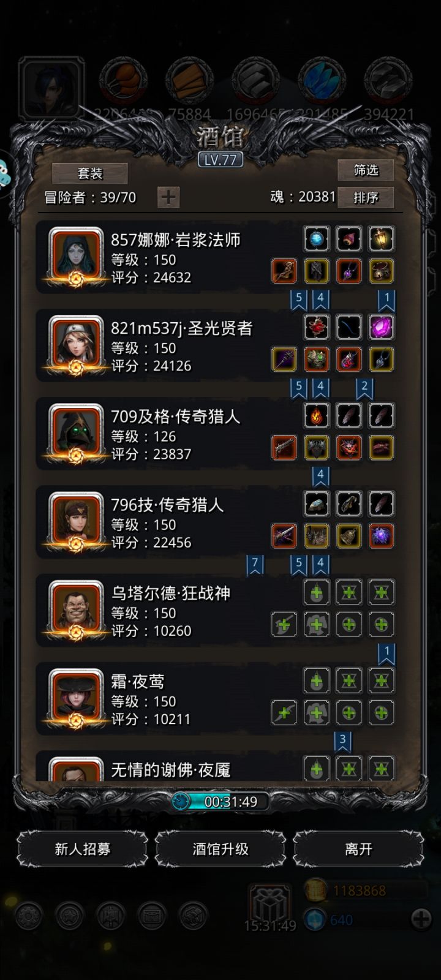441x980 pixels.
Task: Add armor to 霜·夜莺 empty armor slot
Action: point(317,712)
